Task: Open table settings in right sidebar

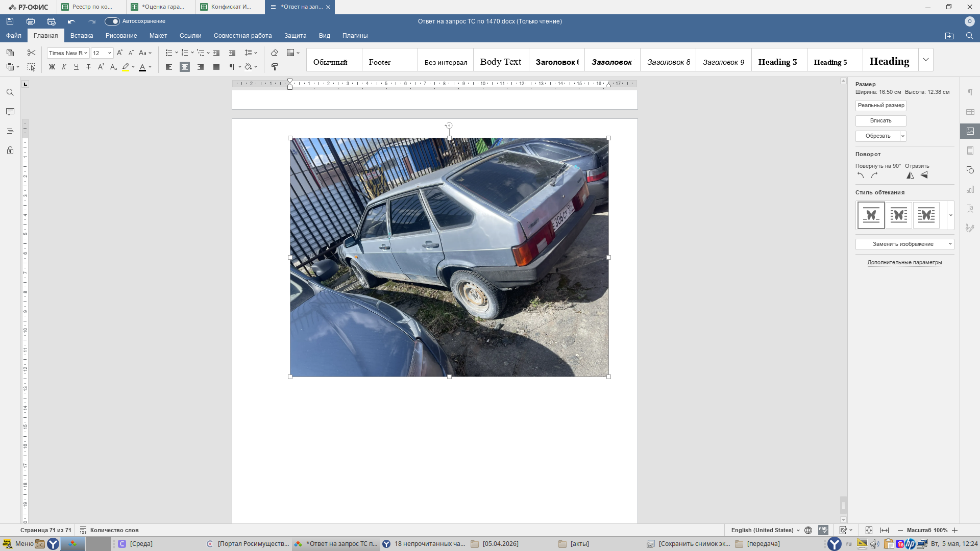Action: click(x=970, y=112)
